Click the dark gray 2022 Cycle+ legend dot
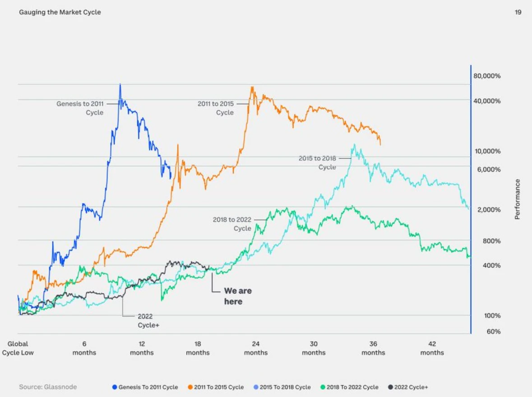Image resolution: width=532 pixels, height=397 pixels. point(390,387)
